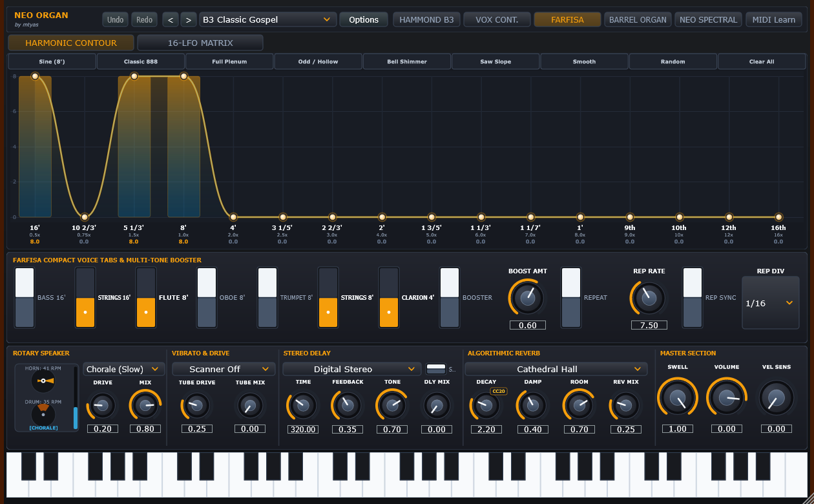Apply the Bell Shimmer contour preset
The width and height of the screenshot is (814, 504).
(407, 61)
